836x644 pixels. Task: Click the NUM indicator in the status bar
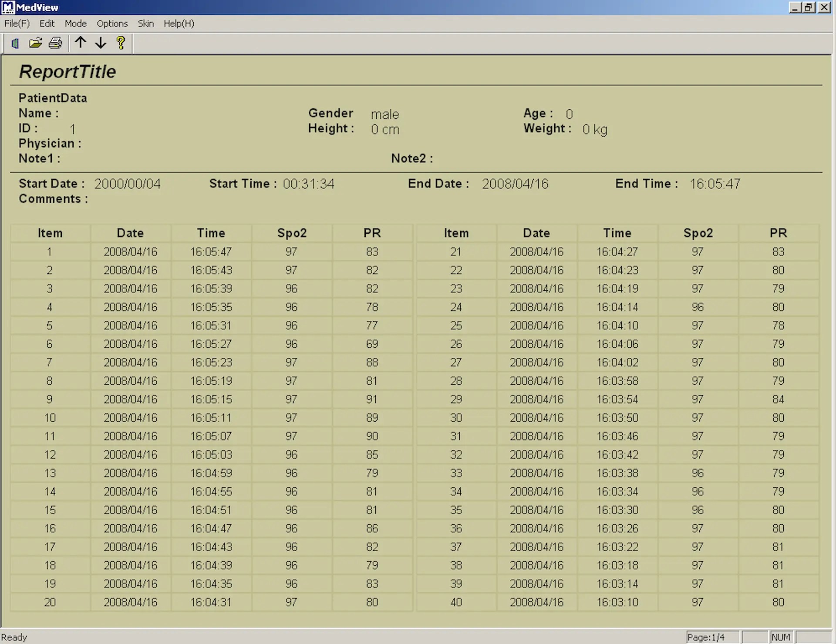tap(782, 637)
